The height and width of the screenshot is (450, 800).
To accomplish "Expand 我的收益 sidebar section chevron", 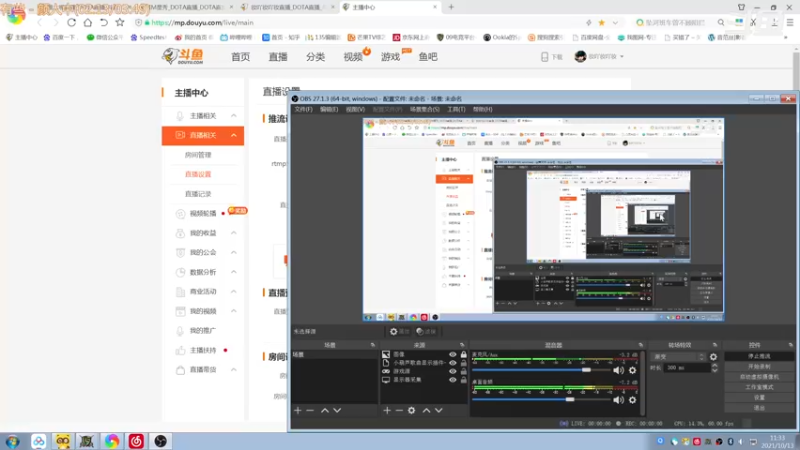I will 234,233.
